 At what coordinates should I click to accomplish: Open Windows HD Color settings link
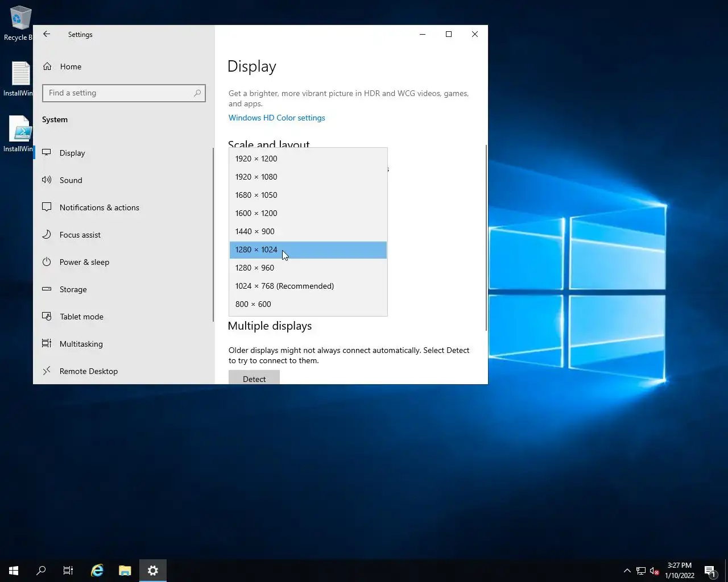click(x=277, y=118)
